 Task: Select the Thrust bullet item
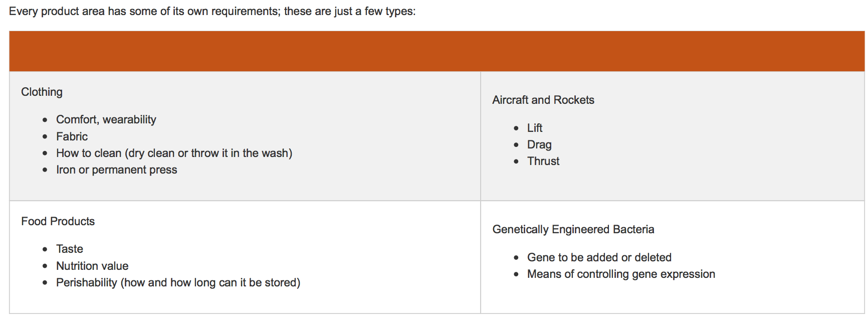[543, 161]
